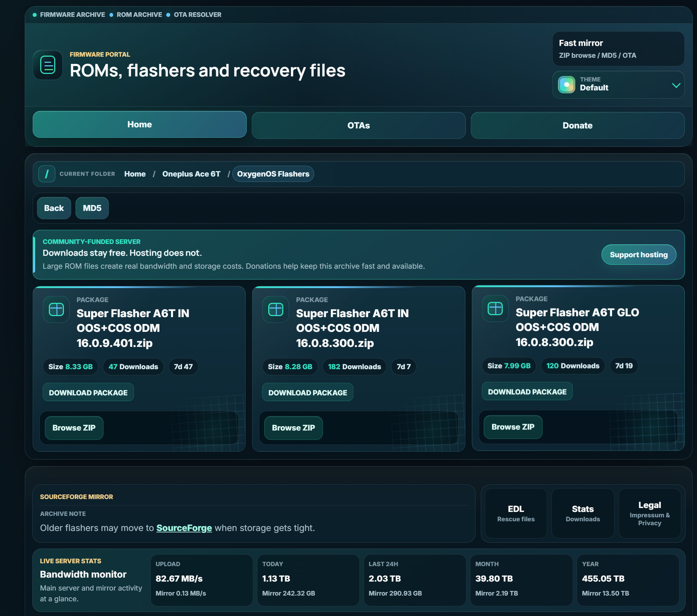The width and height of the screenshot is (697, 616).
Task: Click ROM ARCHIVE header label
Action: click(x=139, y=15)
